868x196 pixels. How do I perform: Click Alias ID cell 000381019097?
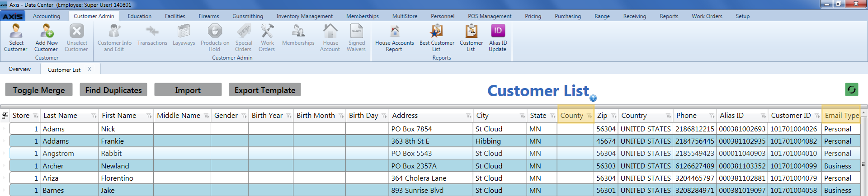(742, 191)
